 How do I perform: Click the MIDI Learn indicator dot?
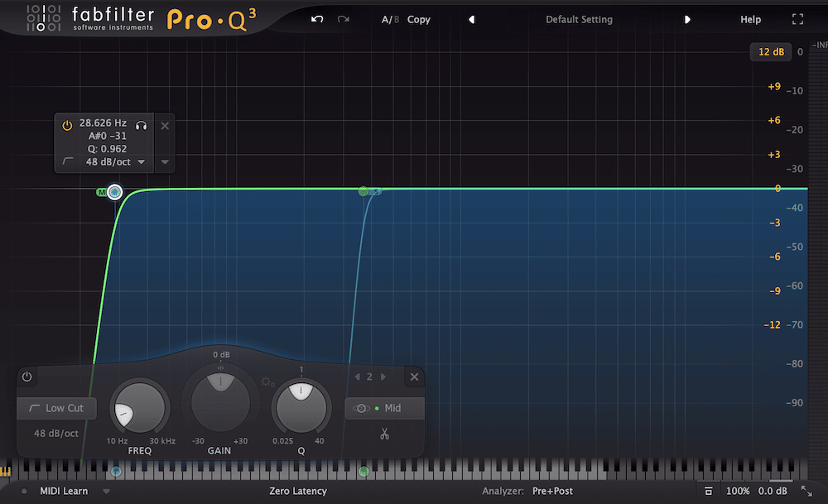click(24, 492)
